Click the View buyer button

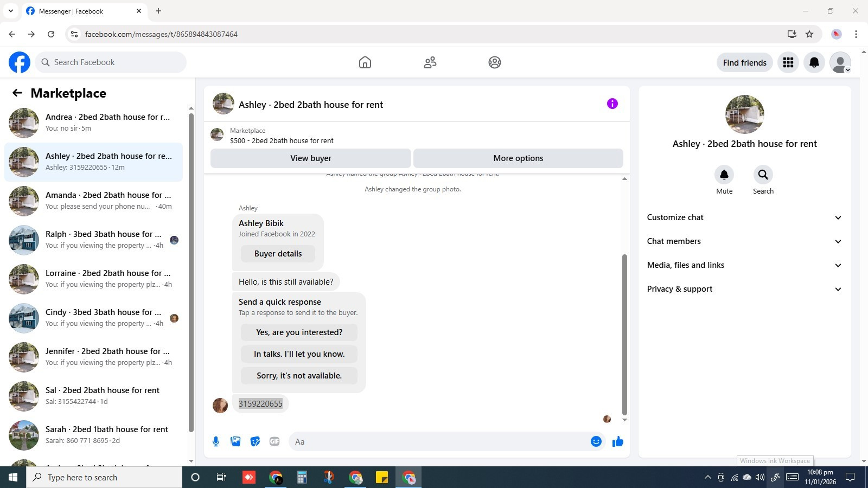click(311, 158)
